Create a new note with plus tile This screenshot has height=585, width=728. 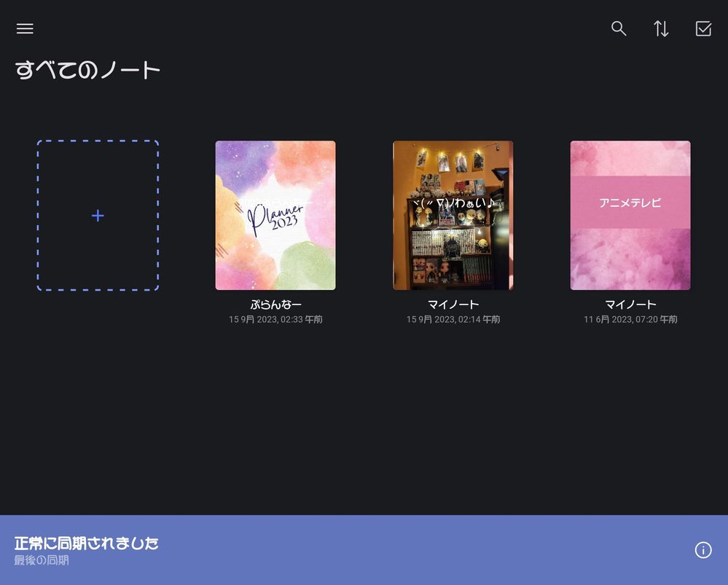pos(98,216)
